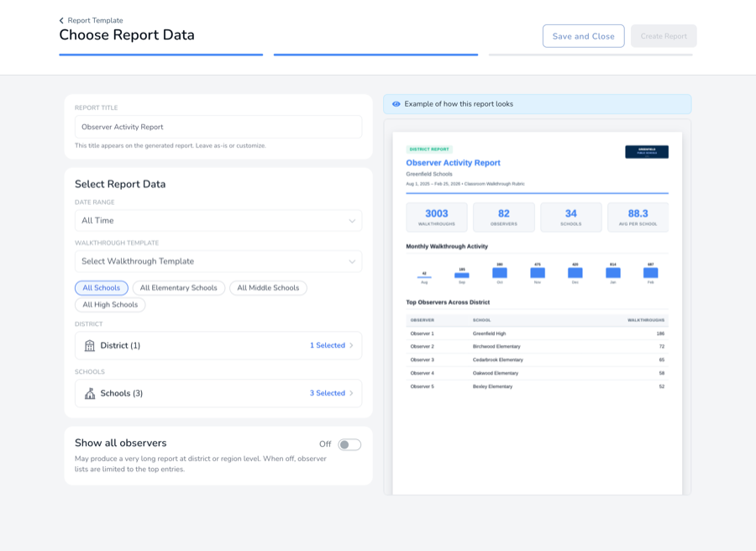
Task: Click the Schools (3) row
Action: coord(218,393)
